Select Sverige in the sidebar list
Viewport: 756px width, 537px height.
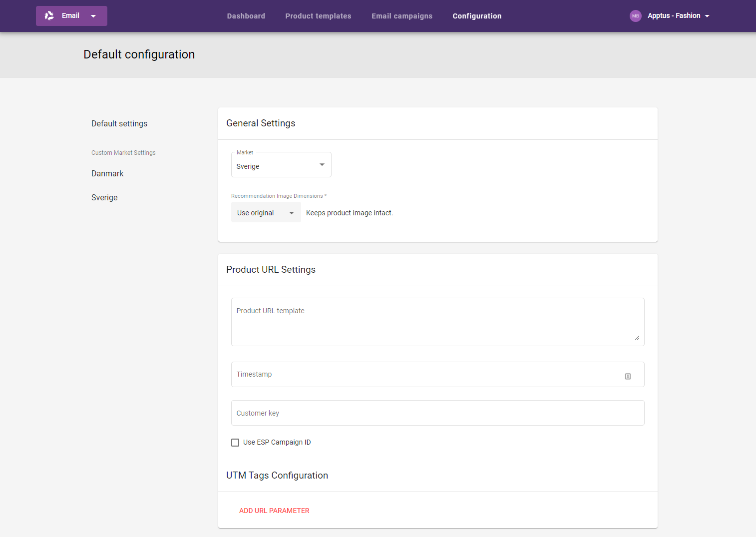pos(104,197)
